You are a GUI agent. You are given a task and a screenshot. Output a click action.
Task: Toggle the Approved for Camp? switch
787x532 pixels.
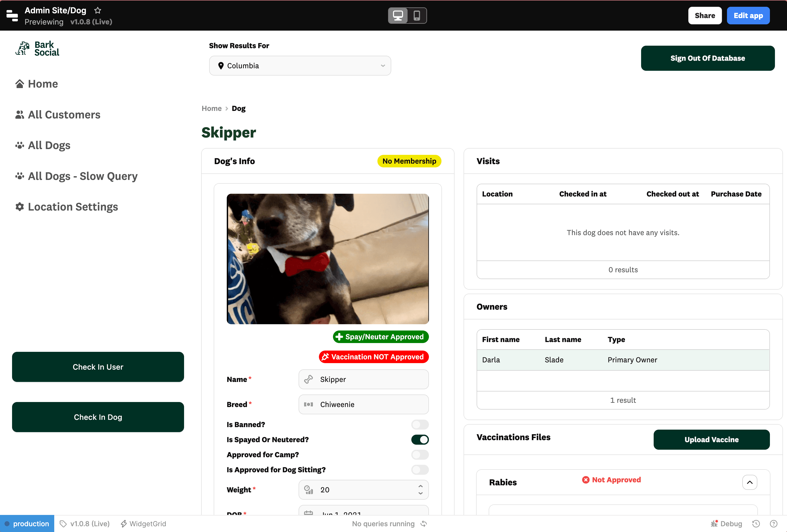[420, 454]
